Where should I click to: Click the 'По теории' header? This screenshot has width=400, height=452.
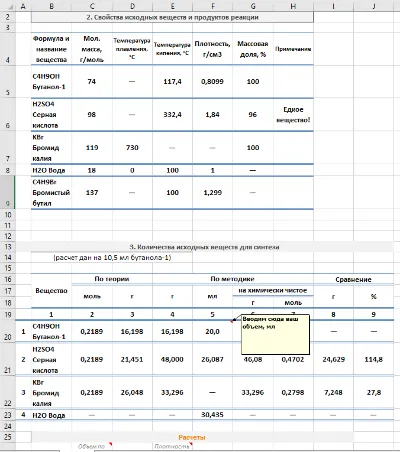[x=112, y=279]
